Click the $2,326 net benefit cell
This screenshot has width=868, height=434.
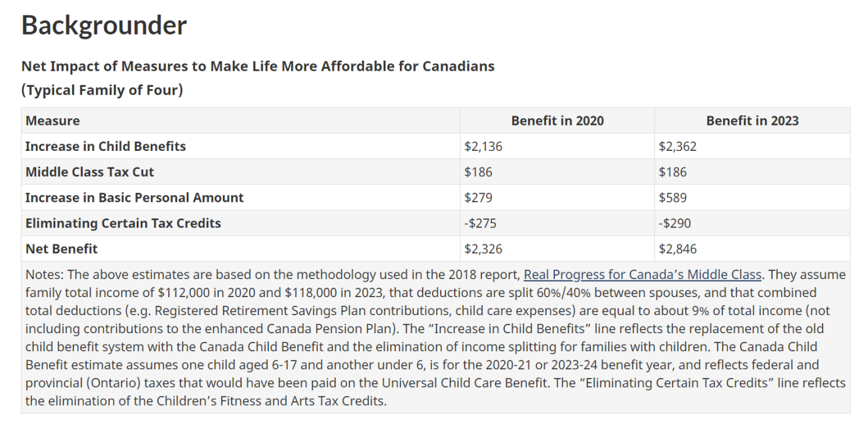click(x=483, y=249)
